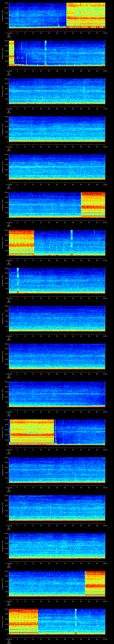Click the '14:21:00' start time label

pos(9,298)
